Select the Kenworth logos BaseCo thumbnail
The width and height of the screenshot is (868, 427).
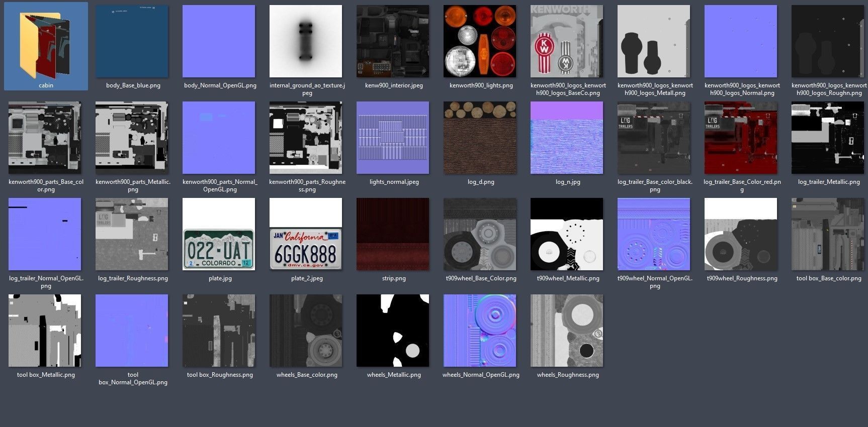pos(567,41)
